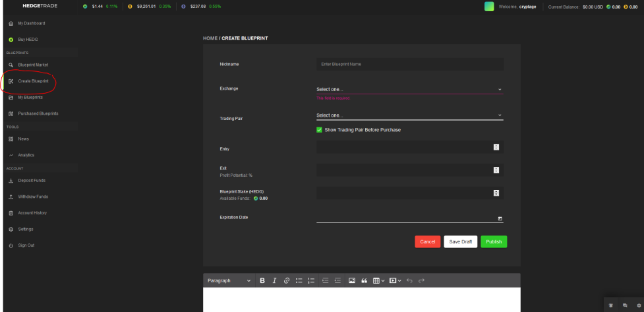This screenshot has height=312, width=644.
Task: Insert a link using the link icon
Action: click(287, 280)
